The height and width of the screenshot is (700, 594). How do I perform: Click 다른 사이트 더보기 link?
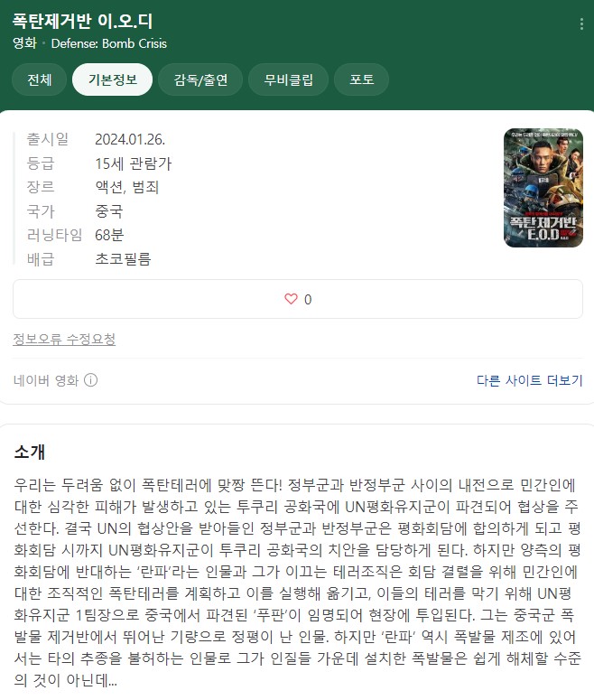click(530, 380)
